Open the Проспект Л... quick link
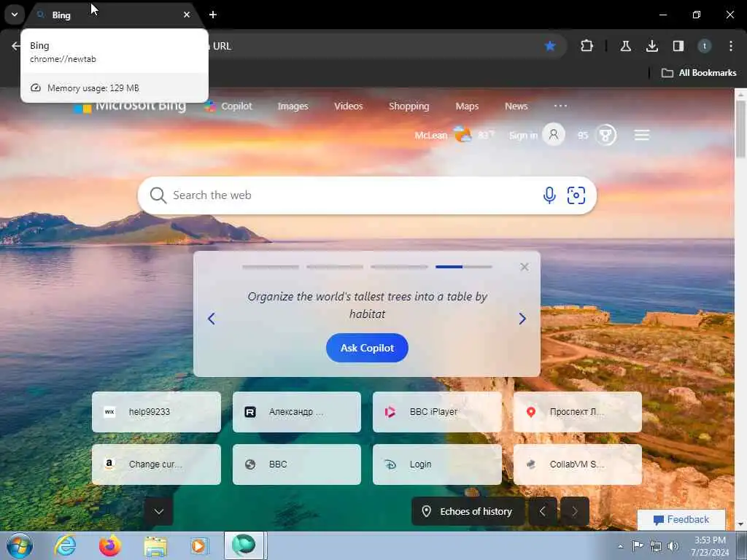This screenshot has height=560, width=747. (578, 412)
